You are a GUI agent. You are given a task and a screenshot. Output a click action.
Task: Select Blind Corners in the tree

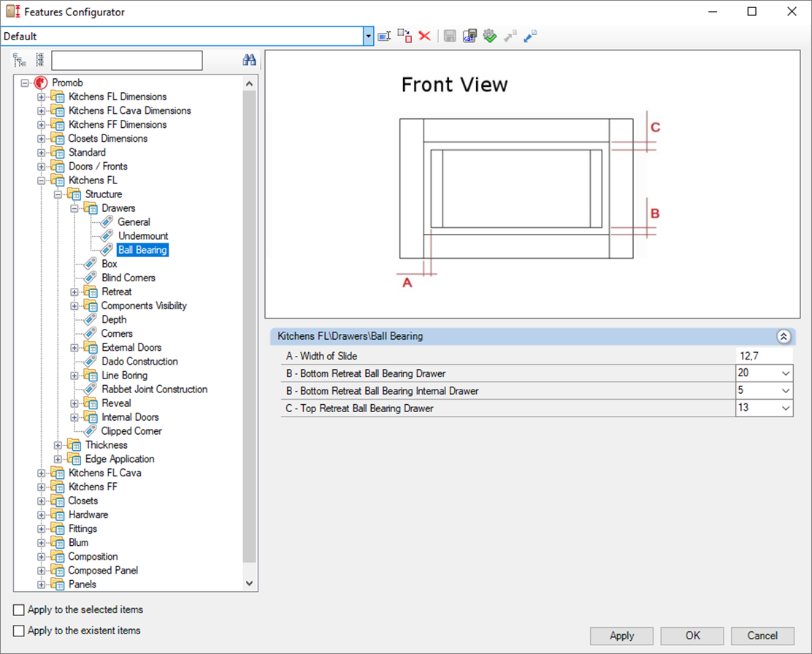[129, 278]
